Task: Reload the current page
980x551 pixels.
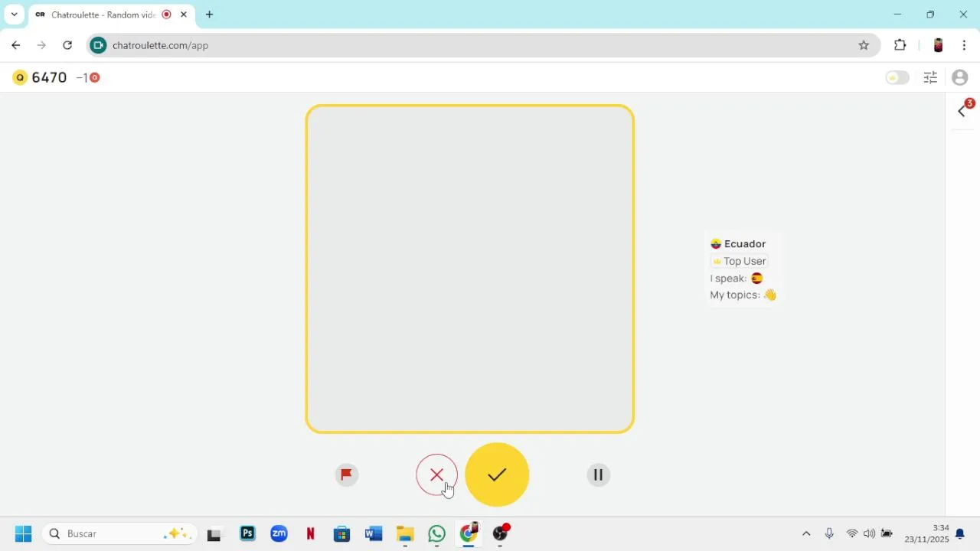Action: coord(67,45)
